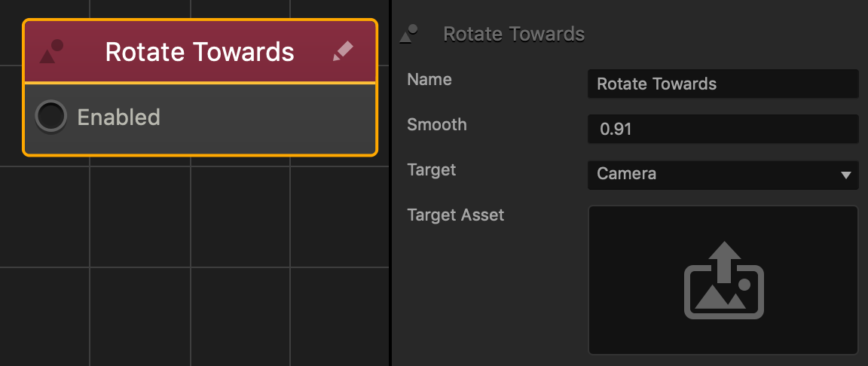This screenshot has height=366, width=868.
Task: Open the Target dropdown showing Camera
Action: coord(723,174)
